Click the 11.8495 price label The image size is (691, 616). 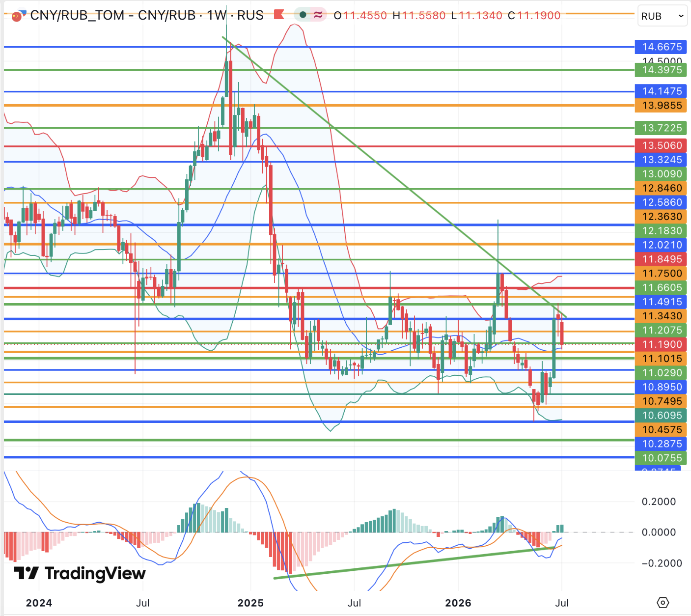coord(661,259)
